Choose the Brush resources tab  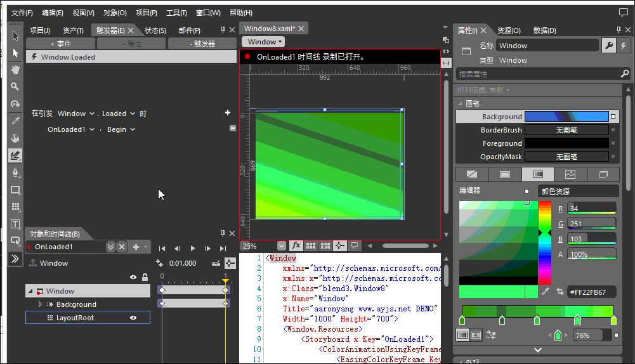(603, 174)
